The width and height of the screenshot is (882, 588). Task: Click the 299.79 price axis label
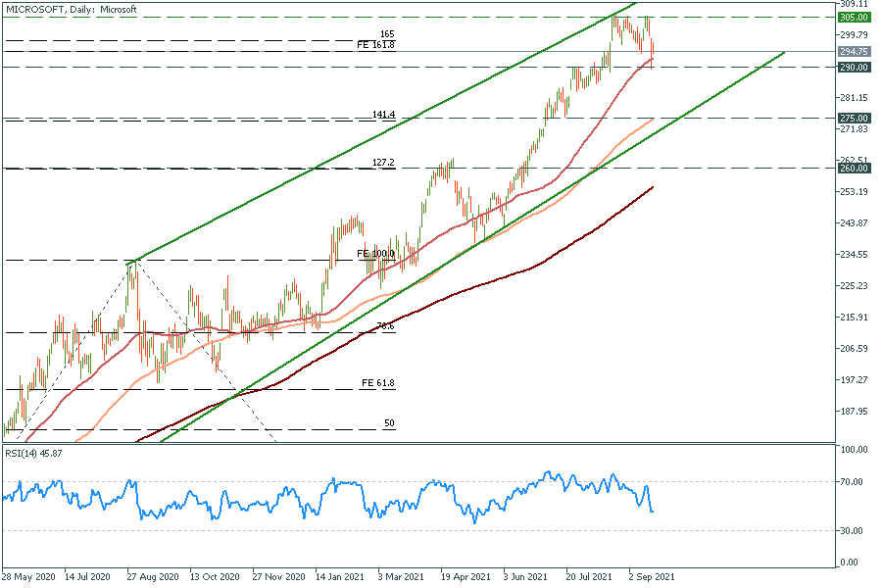(854, 34)
